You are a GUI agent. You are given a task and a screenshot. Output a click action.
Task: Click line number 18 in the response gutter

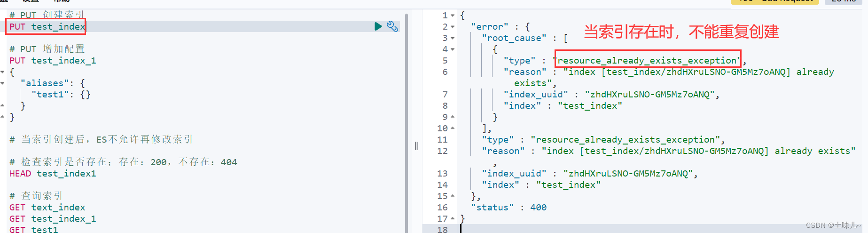(442, 229)
